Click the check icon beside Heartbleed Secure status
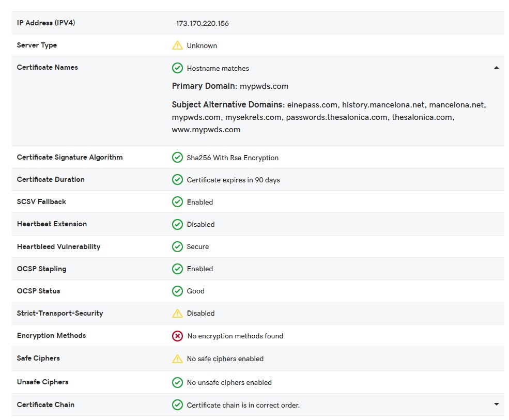 tap(177, 246)
